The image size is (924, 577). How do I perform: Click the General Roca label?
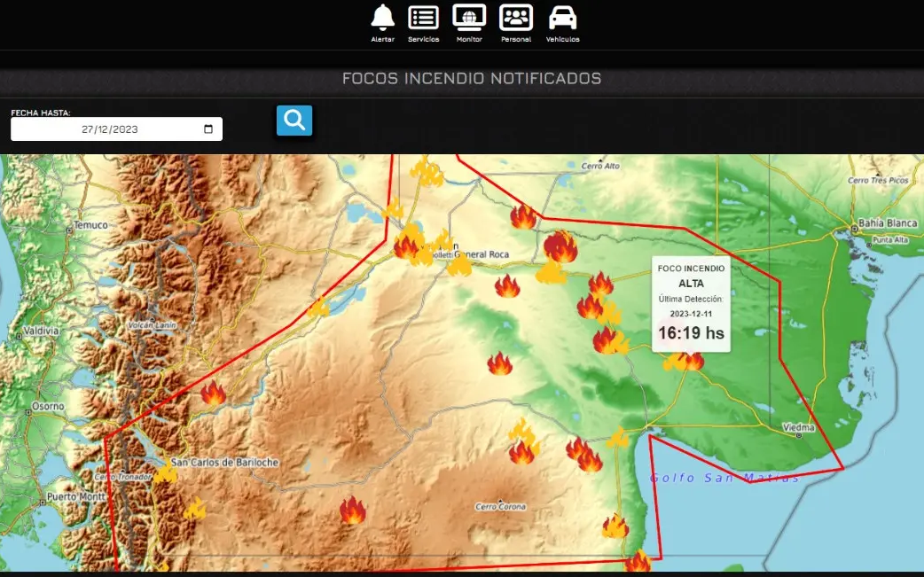point(482,254)
